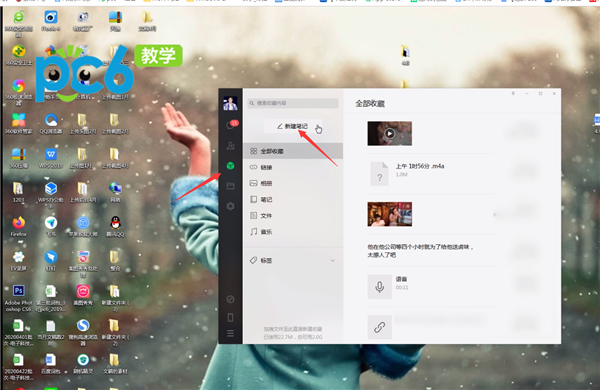600x390 pixels.
Task: Open the mini programs icon near sidebar bottom
Action: pyautogui.click(x=230, y=299)
